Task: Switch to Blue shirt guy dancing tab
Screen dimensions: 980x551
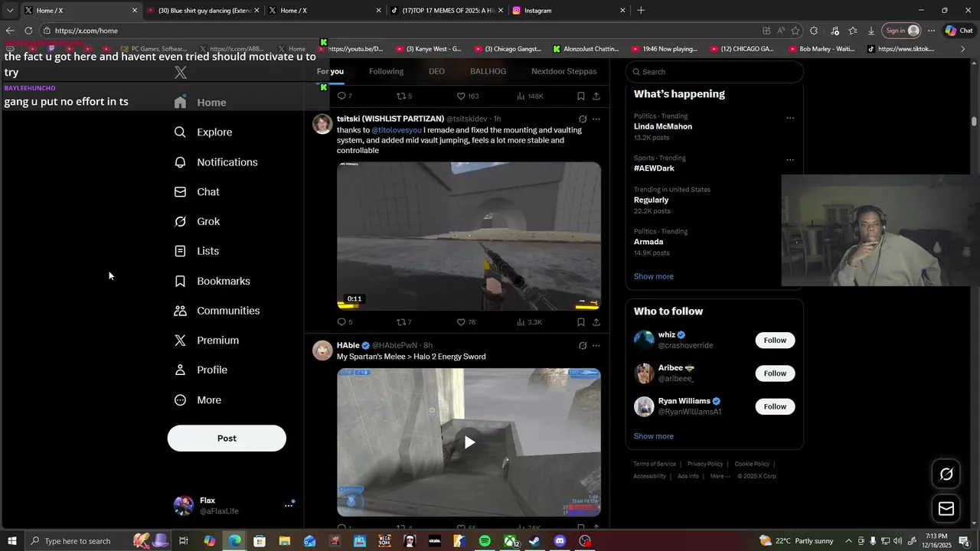Action: pyautogui.click(x=203, y=11)
